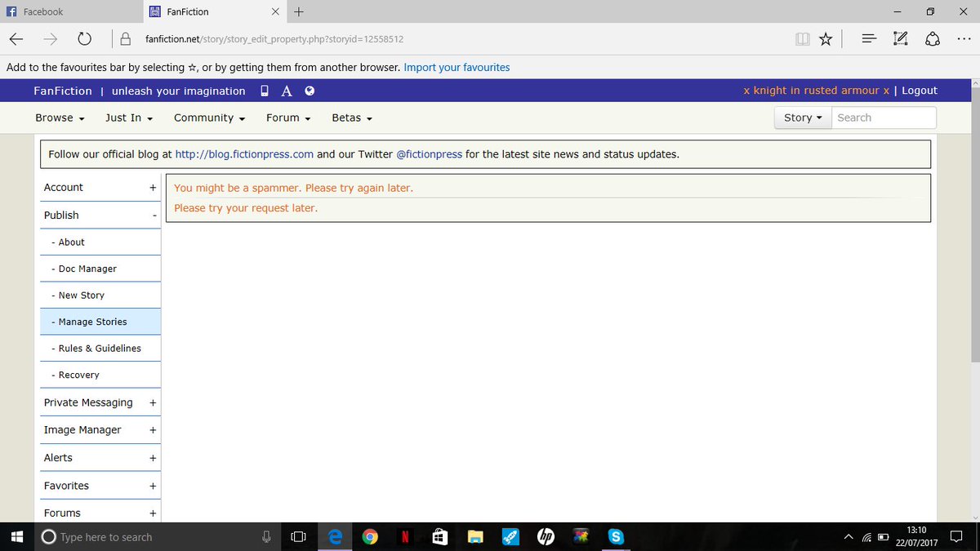This screenshot has height=551, width=980.
Task: Click the Share icon in Edge toolbar
Action: pyautogui.click(x=933, y=38)
